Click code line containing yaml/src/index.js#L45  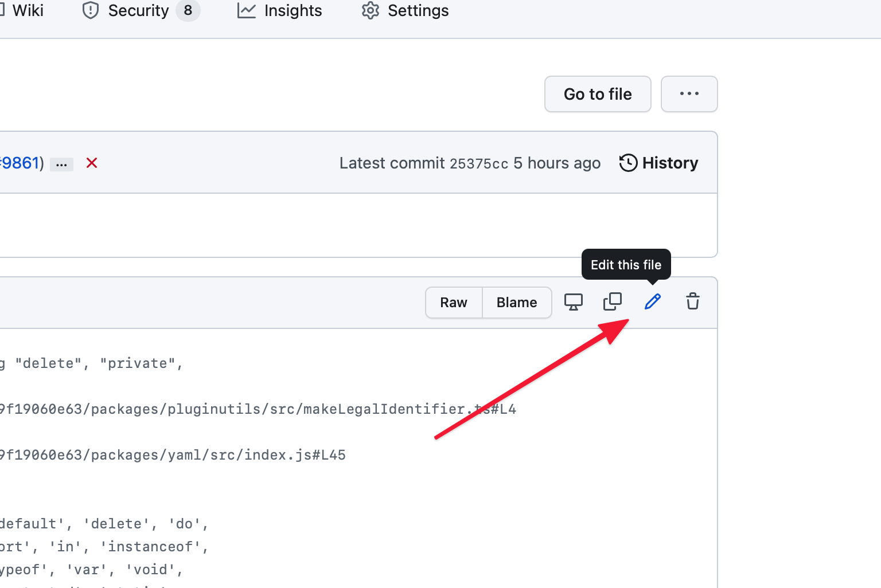(173, 455)
